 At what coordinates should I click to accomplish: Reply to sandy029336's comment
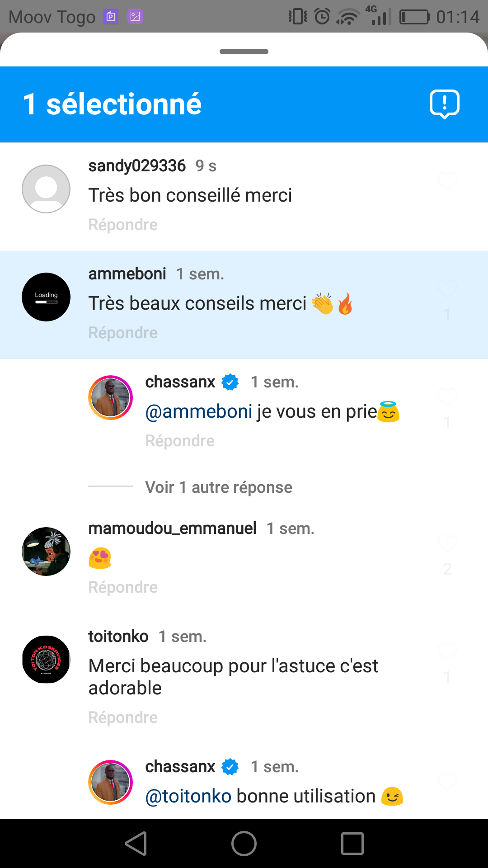click(x=123, y=225)
